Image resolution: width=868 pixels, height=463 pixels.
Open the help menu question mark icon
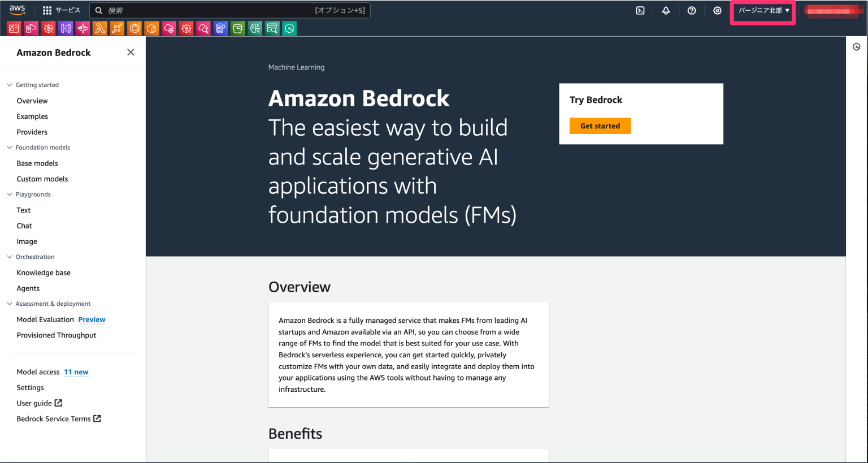pyautogui.click(x=692, y=10)
